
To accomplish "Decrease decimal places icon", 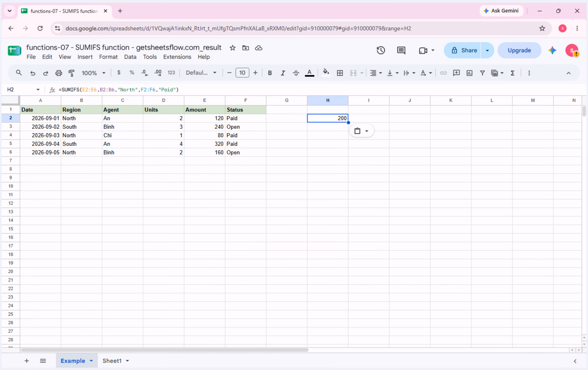I will [x=145, y=73].
